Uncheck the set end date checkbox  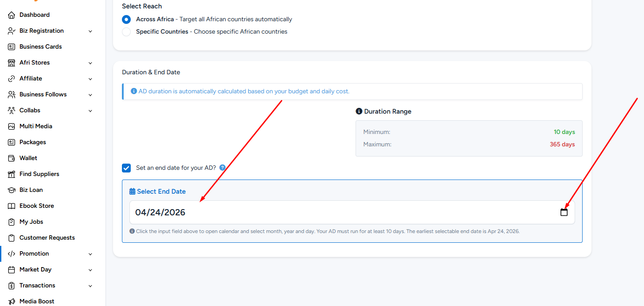pos(126,168)
